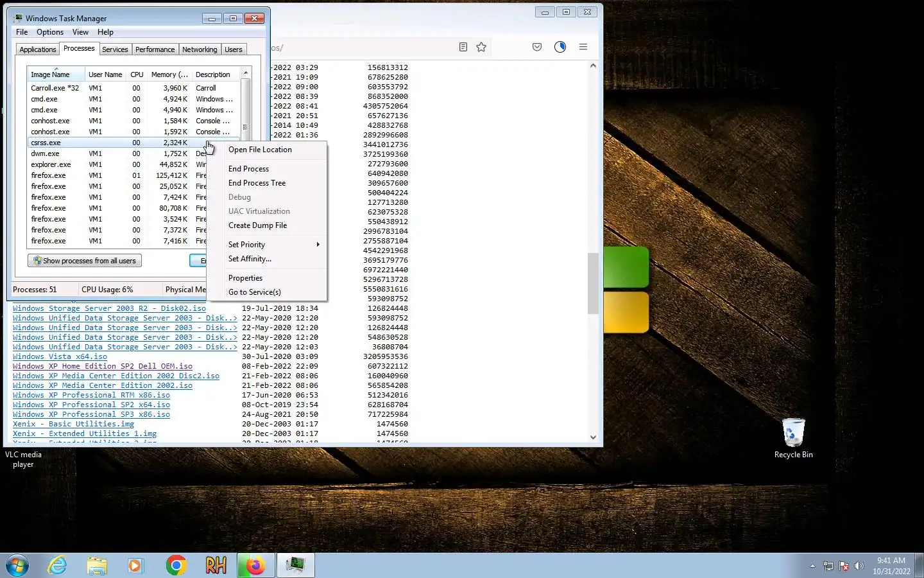924x578 pixels.
Task: Open Windows Vista x64.iso link
Action: click(x=60, y=356)
